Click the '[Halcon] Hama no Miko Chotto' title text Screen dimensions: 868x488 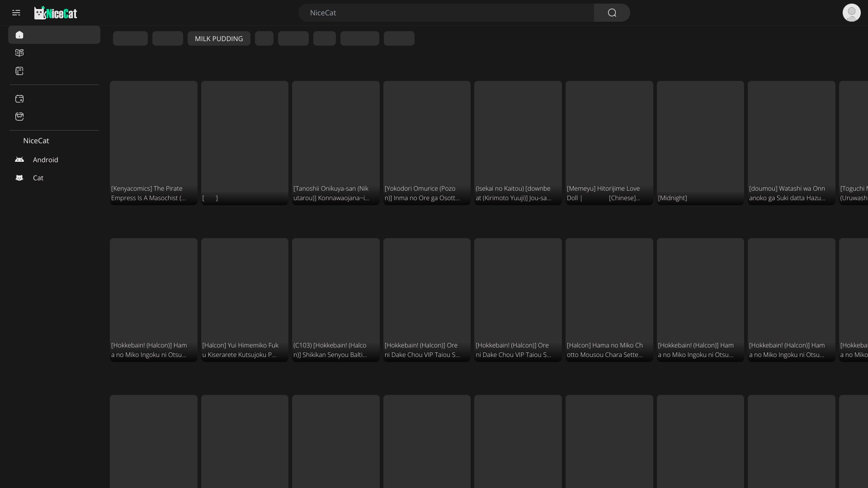605,350
